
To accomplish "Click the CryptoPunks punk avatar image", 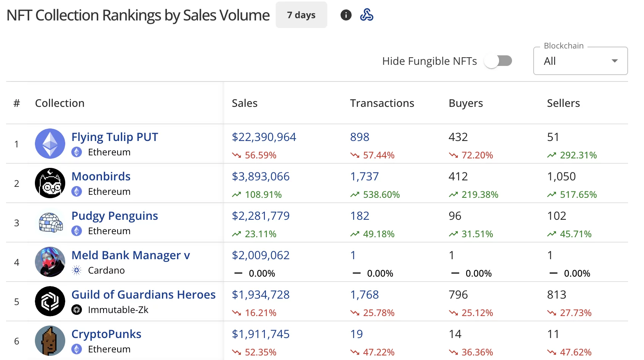I will pos(50,341).
